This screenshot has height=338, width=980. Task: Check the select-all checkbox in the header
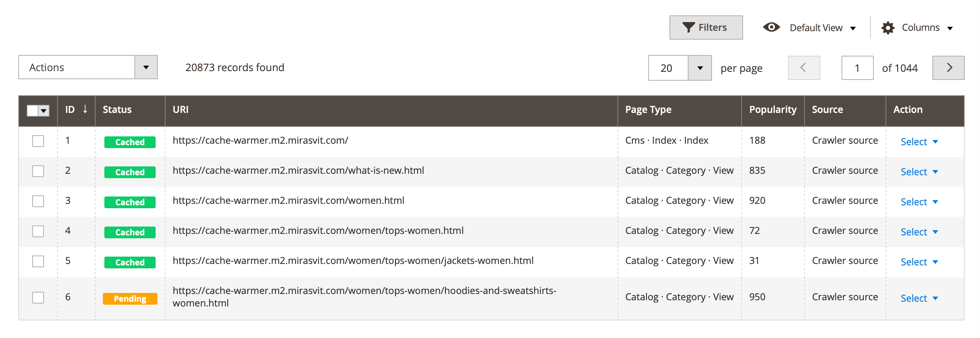click(x=32, y=111)
